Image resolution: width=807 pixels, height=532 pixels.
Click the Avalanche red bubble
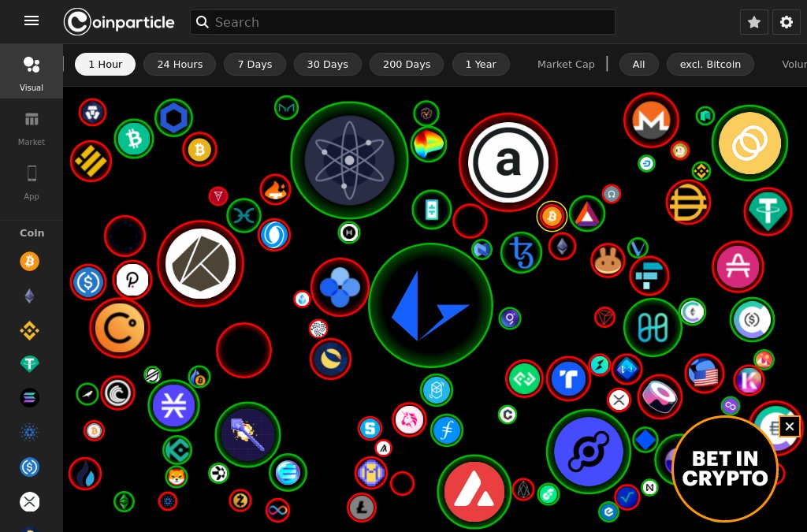pyautogui.click(x=474, y=492)
